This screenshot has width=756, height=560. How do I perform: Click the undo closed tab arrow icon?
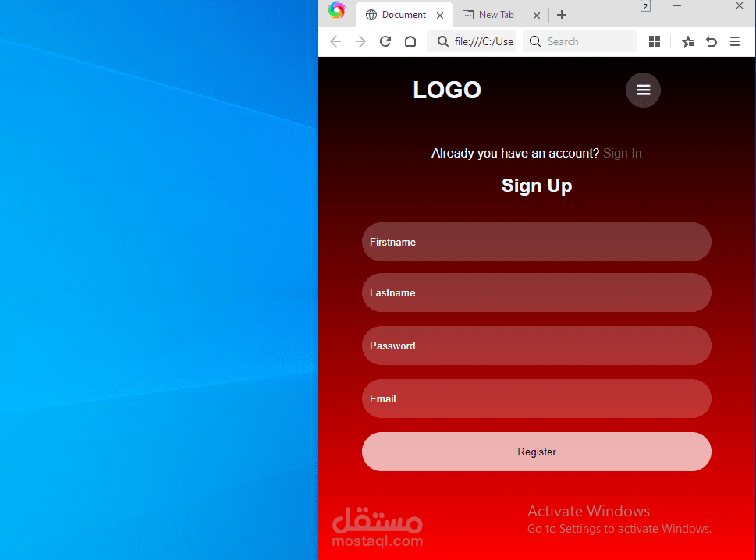pyautogui.click(x=712, y=41)
